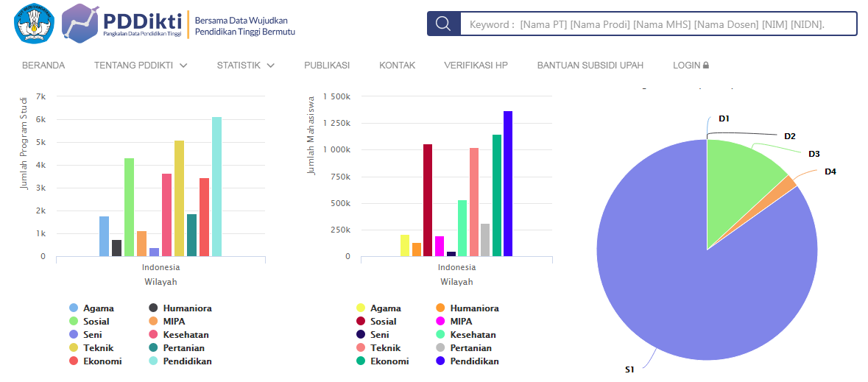Open BANTUAN SUBSIDI UPAH link
This screenshot has height=382, width=868.
point(590,66)
